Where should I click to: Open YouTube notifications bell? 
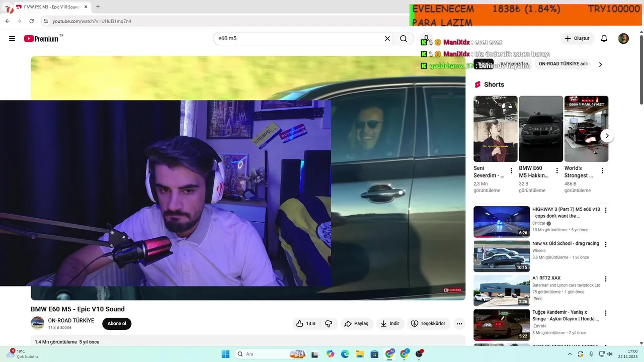pyautogui.click(x=604, y=39)
